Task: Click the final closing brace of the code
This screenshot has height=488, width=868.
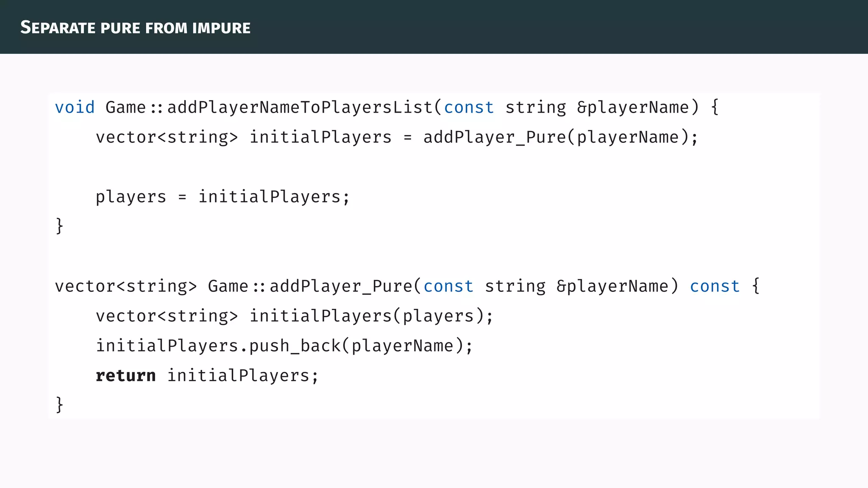Action: (59, 405)
